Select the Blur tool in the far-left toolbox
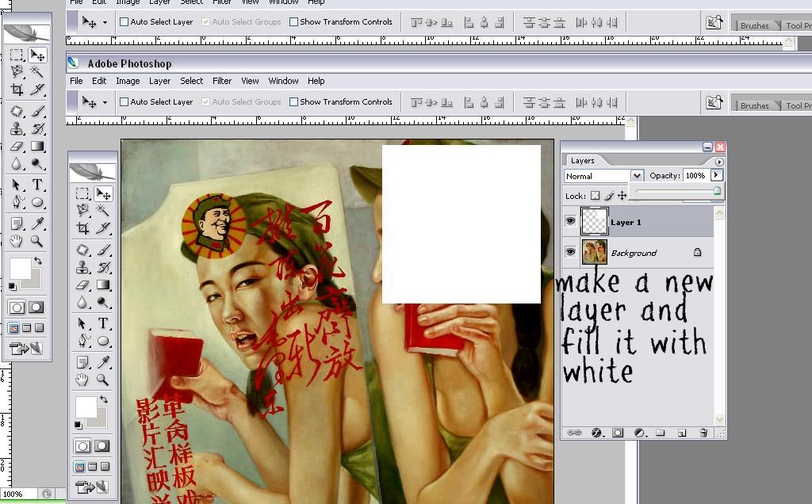 pyautogui.click(x=17, y=163)
